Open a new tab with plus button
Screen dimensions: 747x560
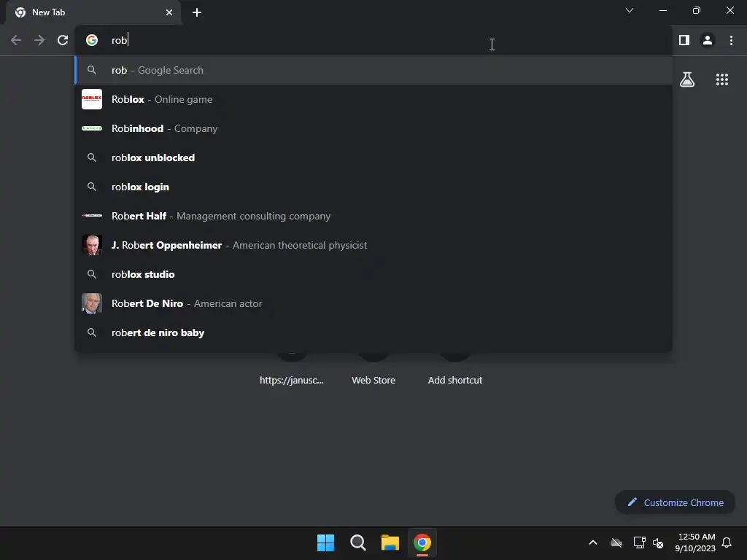(197, 12)
